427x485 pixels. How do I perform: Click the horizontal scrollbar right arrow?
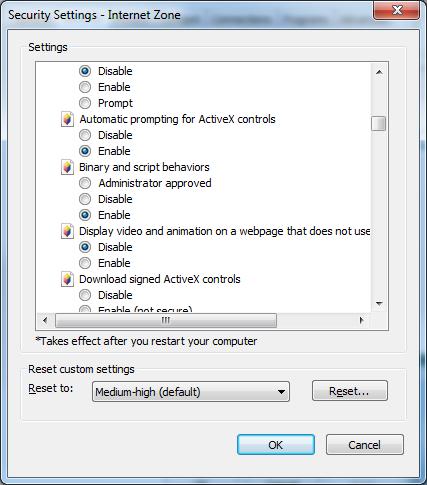tap(361, 320)
